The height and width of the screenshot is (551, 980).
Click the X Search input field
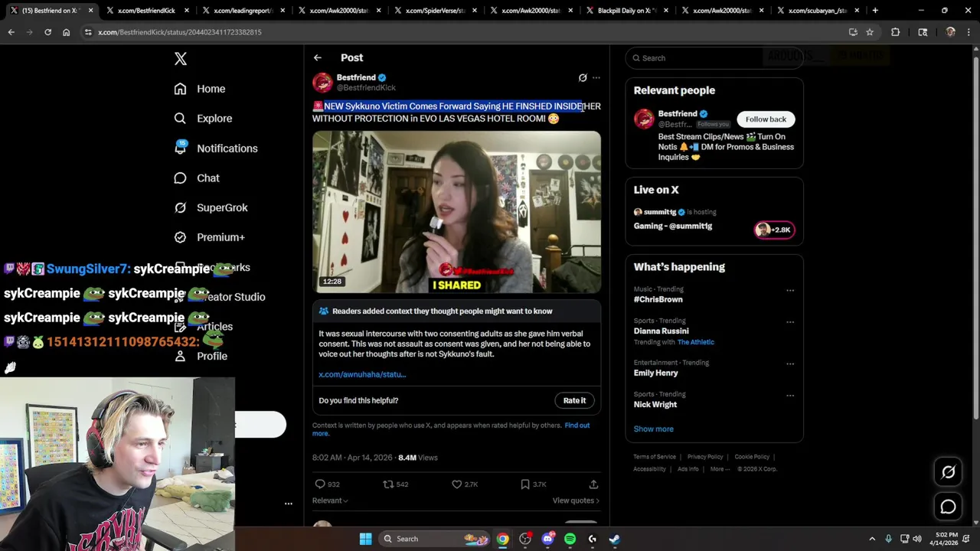(x=714, y=58)
